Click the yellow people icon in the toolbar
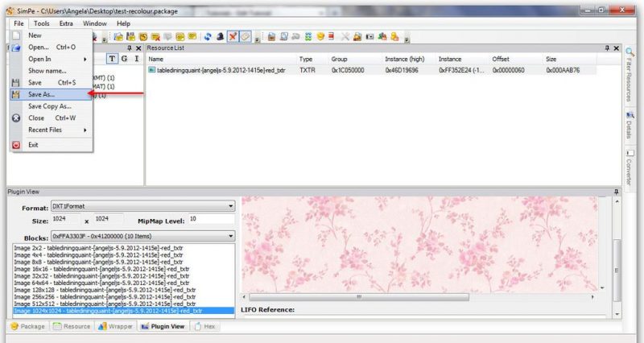Screen dimensions: 644x343 pyautogui.click(x=394, y=37)
